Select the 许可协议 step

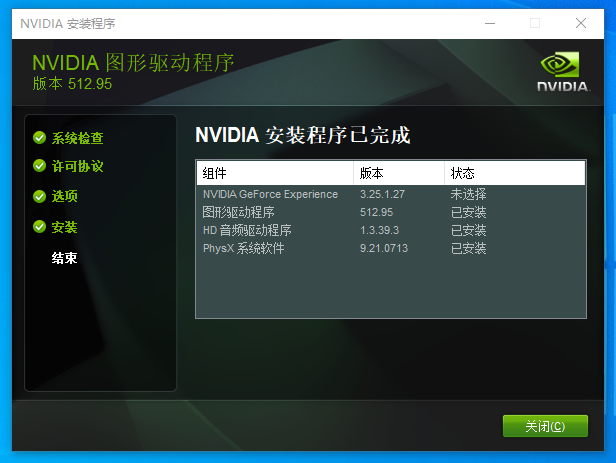click(77, 166)
